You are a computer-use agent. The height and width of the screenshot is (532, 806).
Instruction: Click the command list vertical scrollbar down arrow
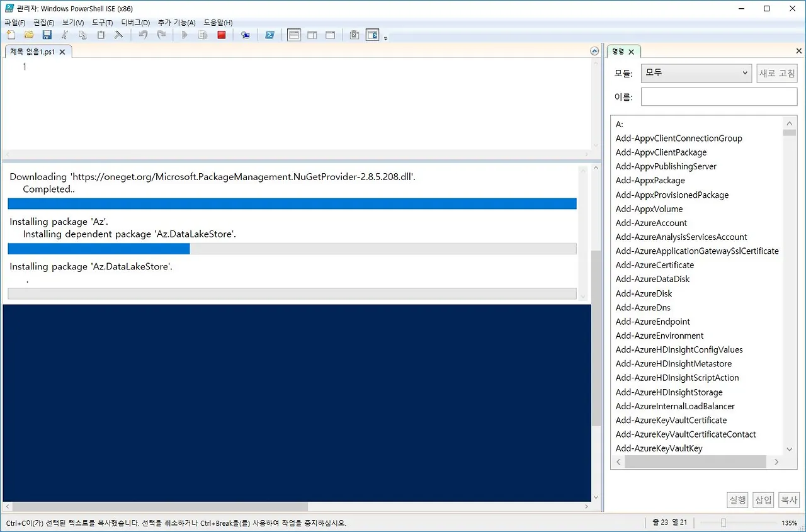pyautogui.click(x=790, y=449)
